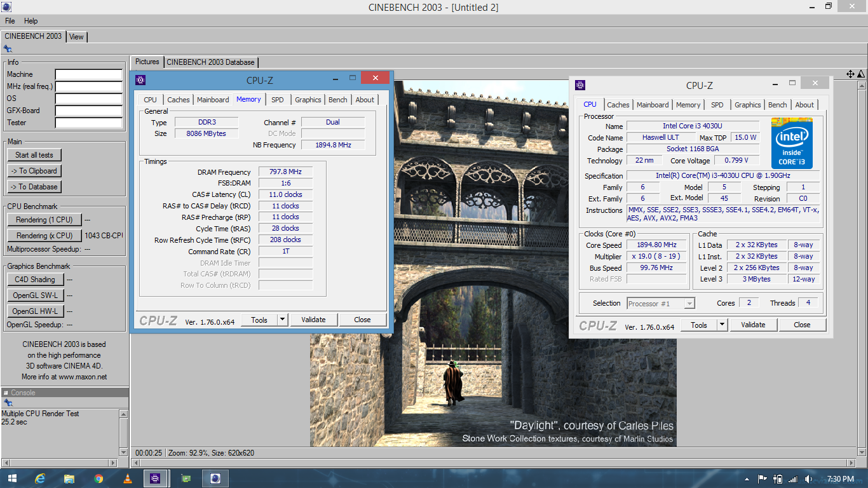Run the Rendering (x CPU) benchmark
Screen dimensions: 868x488
(x=44, y=236)
